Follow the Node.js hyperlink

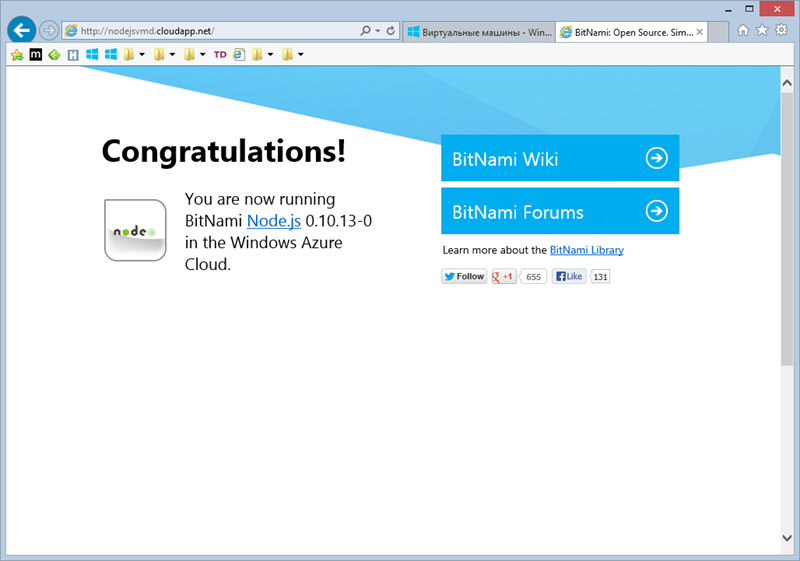tap(274, 221)
